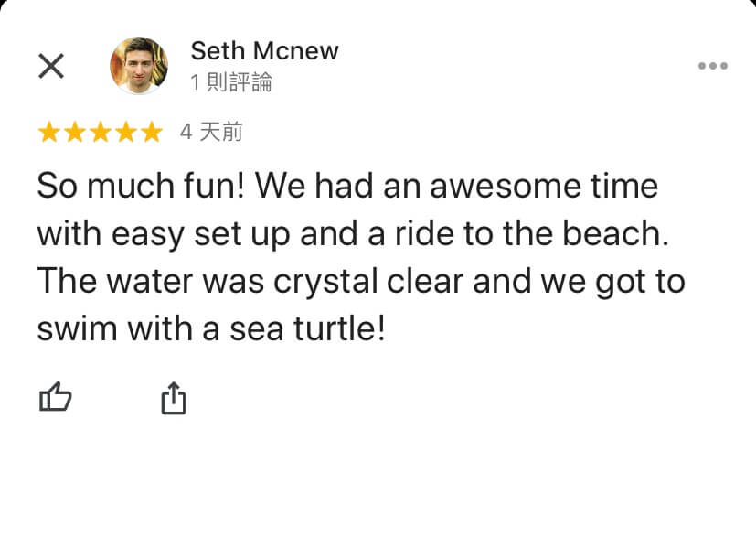Open the Seth Mcnew reviewer name link
The width and height of the screenshot is (756, 548).
click(265, 50)
